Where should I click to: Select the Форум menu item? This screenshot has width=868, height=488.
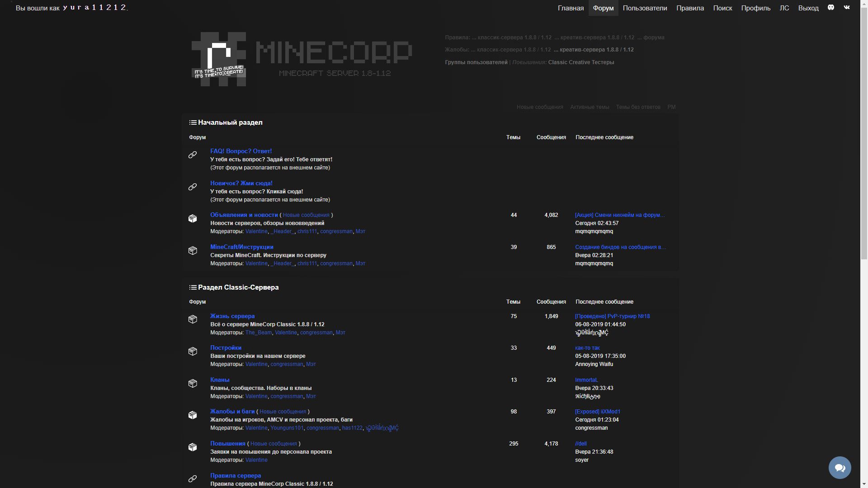coord(603,8)
